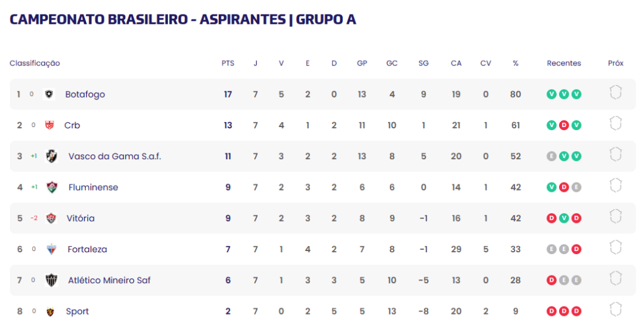The image size is (644, 336).
Task: Click Sport's next opponent shield placeholder
Action: [x=615, y=310]
